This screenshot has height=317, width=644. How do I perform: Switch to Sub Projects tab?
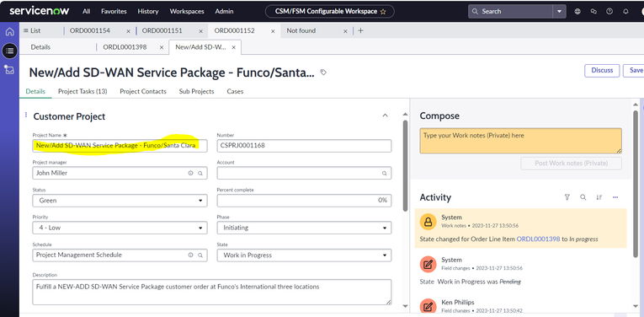[196, 91]
